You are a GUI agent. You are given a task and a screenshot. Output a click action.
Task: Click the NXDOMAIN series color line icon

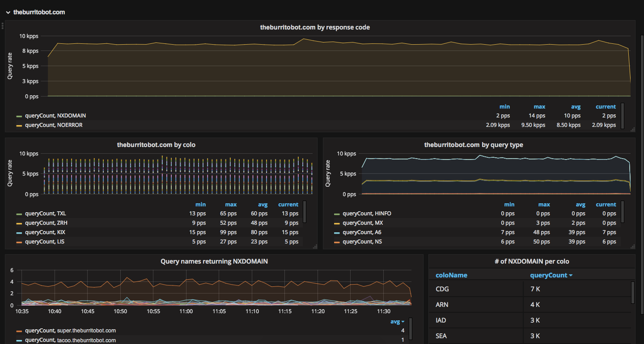[19, 116]
